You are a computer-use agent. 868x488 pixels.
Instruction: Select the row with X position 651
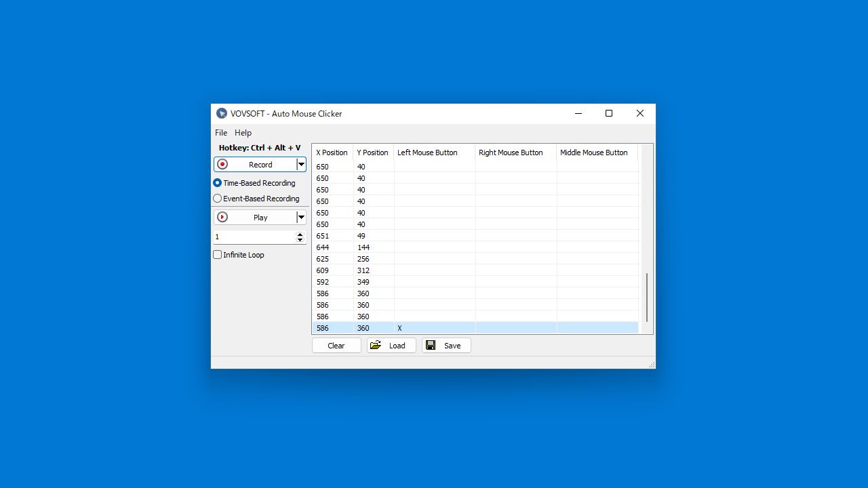pyautogui.click(x=475, y=236)
